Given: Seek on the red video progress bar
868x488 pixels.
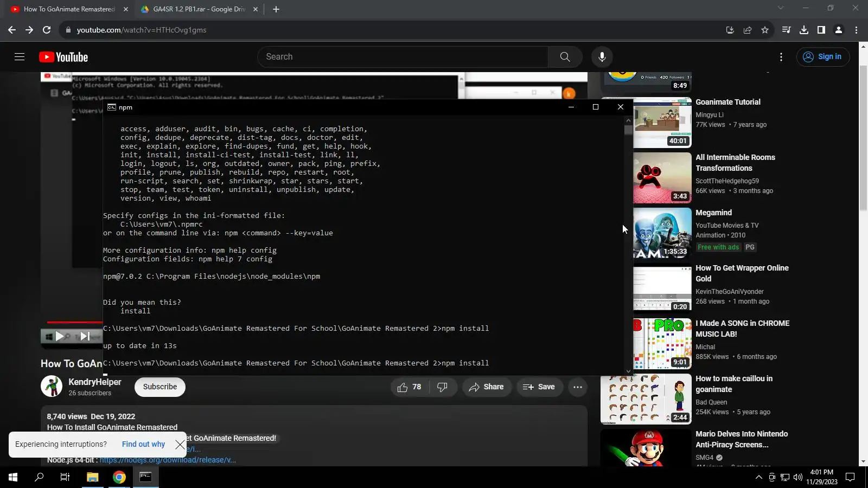Looking at the screenshot, I should (x=74, y=323).
